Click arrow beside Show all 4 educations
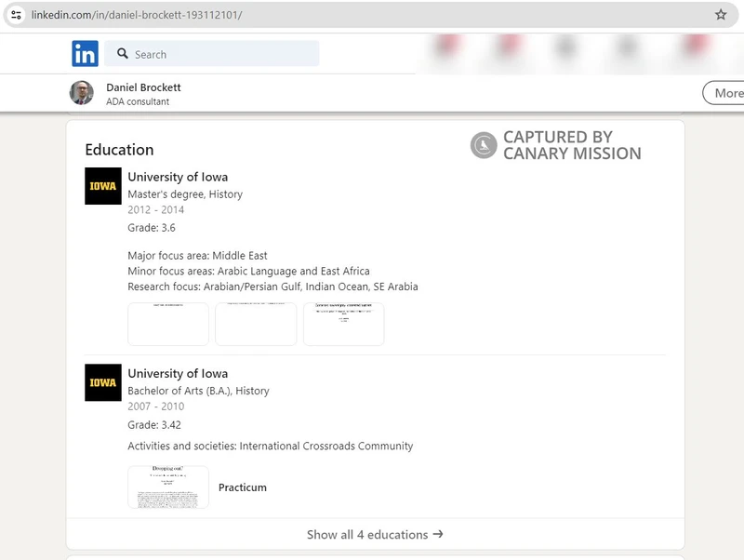This screenshot has height=560, width=744. (x=438, y=534)
